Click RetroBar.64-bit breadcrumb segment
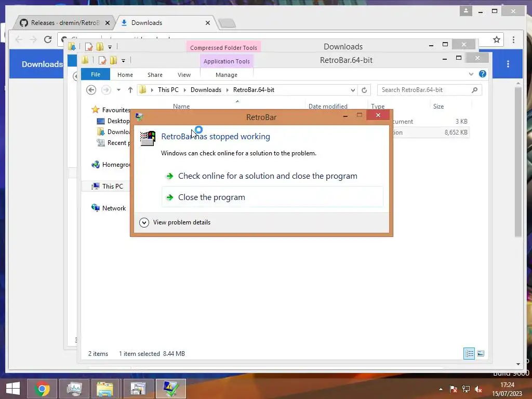The width and height of the screenshot is (532, 399). (x=254, y=90)
